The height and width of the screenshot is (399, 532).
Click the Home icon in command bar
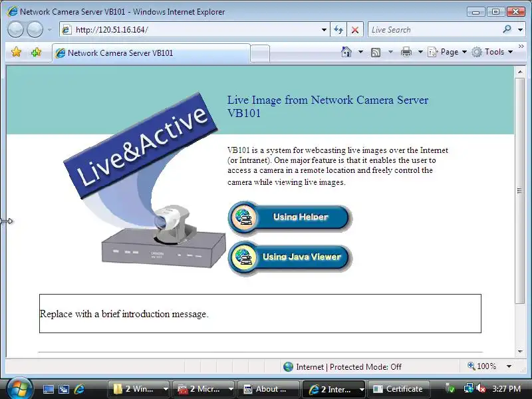click(x=346, y=52)
